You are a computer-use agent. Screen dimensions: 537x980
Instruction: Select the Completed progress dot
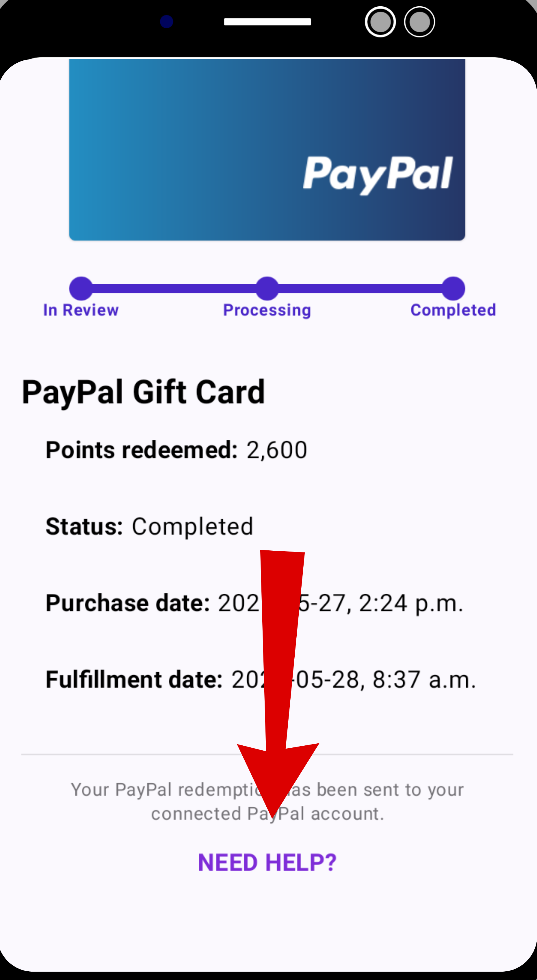(x=453, y=288)
